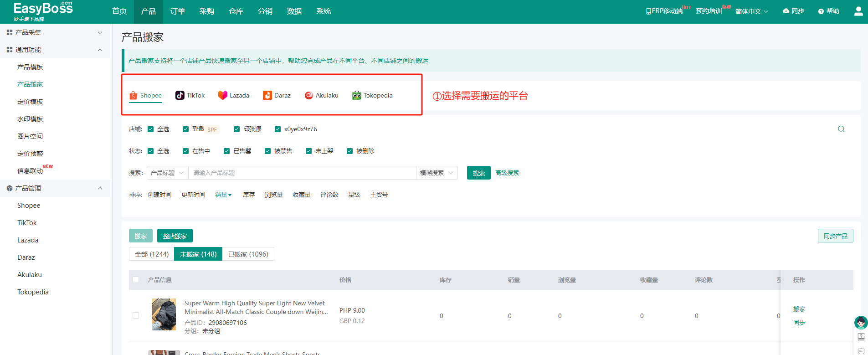Click the Lazada heart icon
868x355 pixels.
pos(222,95)
